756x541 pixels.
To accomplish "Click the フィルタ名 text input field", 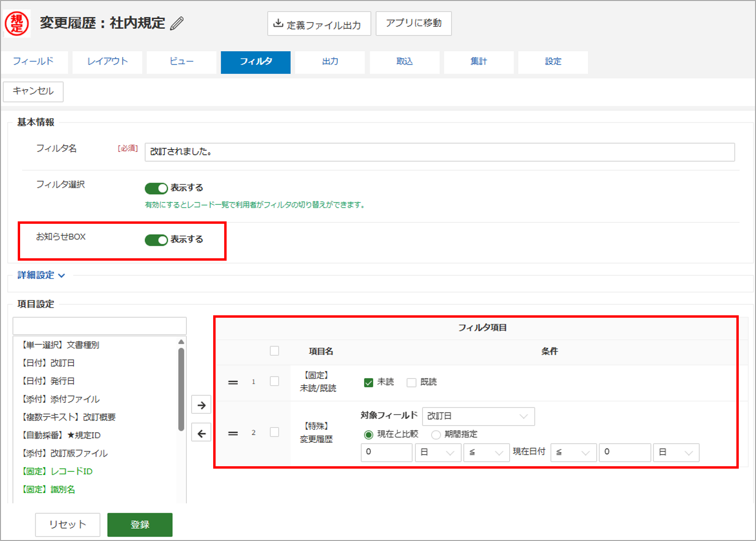I will 439,152.
